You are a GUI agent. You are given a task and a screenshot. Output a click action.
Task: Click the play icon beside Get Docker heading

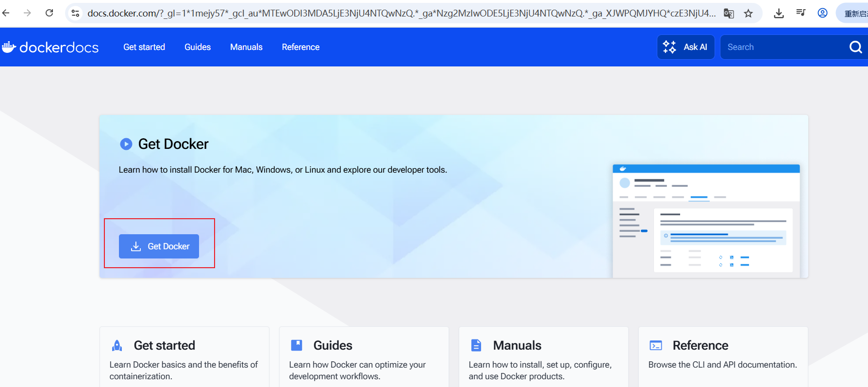point(126,144)
